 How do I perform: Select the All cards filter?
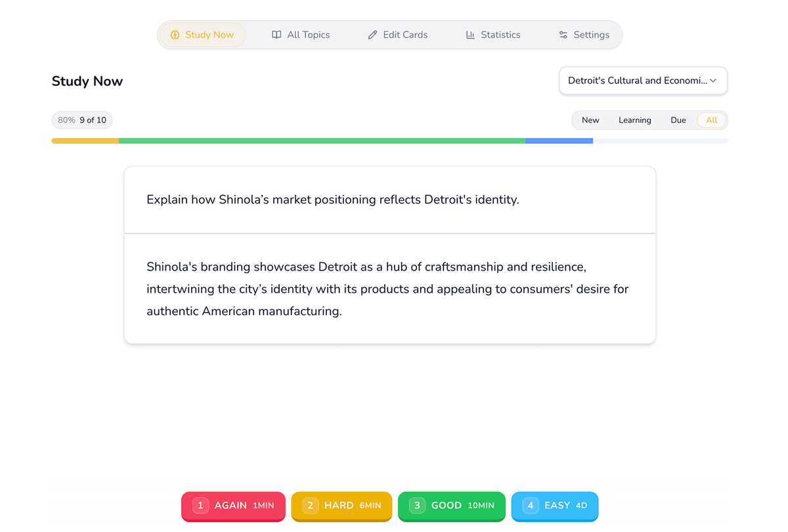(712, 120)
